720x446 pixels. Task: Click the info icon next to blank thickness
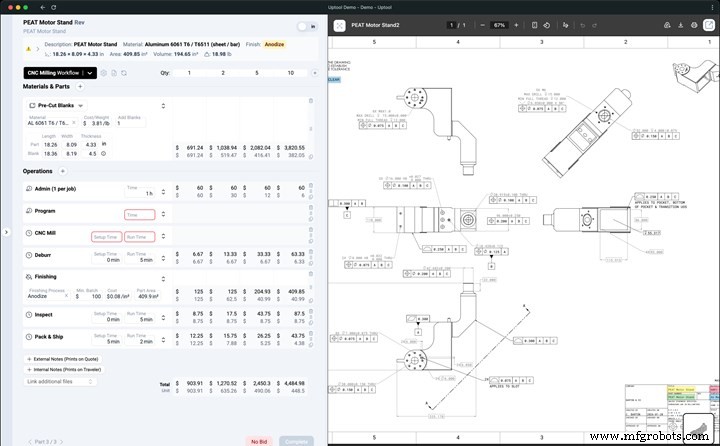click(103, 154)
